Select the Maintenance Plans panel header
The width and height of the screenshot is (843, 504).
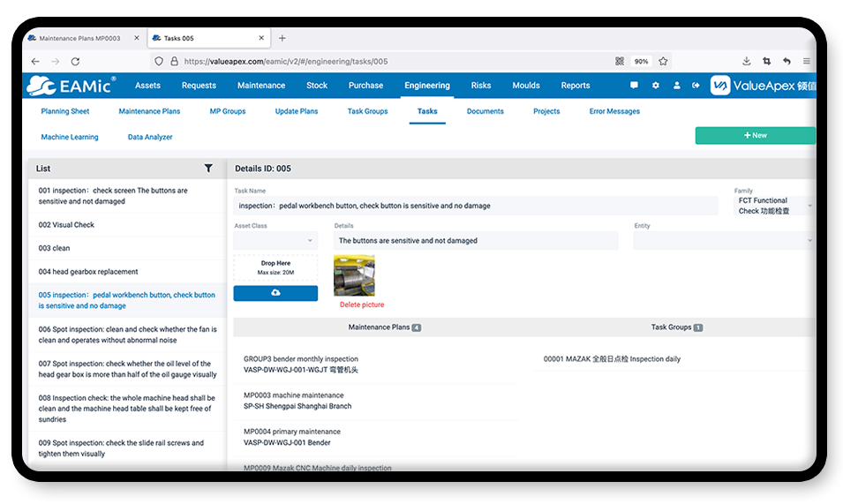point(384,327)
